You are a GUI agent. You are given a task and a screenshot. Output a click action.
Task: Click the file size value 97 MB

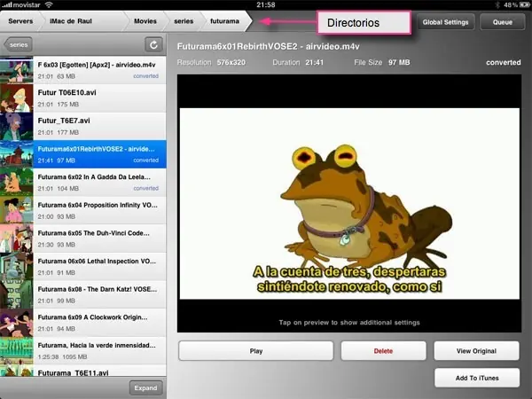click(x=399, y=62)
